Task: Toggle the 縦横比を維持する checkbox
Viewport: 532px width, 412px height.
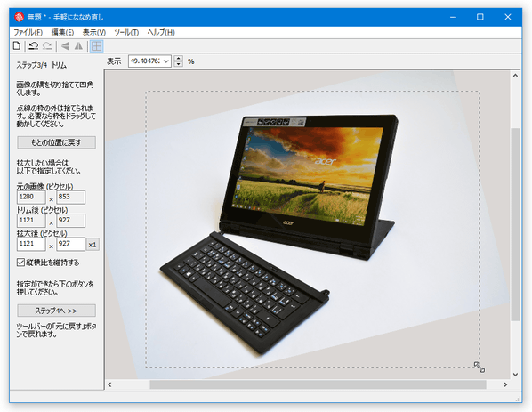Action: [20, 263]
